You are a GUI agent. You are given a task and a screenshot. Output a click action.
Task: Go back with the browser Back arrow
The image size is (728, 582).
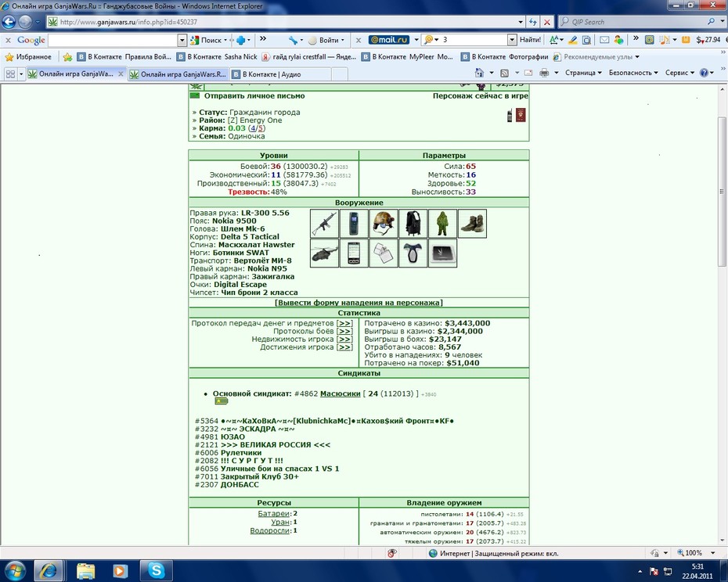point(9,21)
